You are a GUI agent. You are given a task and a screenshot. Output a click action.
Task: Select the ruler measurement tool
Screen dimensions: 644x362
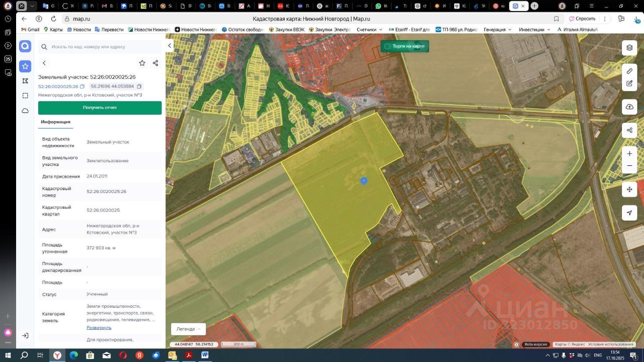(629, 71)
